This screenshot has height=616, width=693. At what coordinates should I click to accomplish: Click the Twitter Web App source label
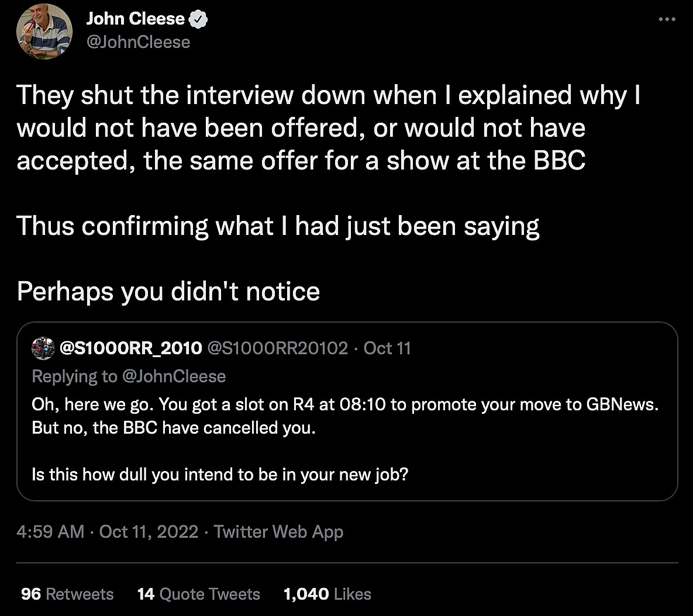pyautogui.click(x=278, y=532)
